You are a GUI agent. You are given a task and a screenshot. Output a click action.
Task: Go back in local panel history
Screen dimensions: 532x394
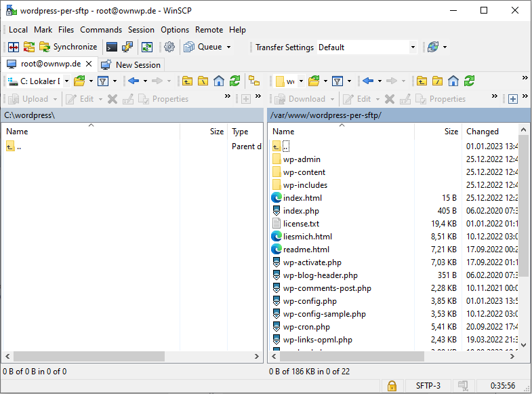[x=134, y=81]
